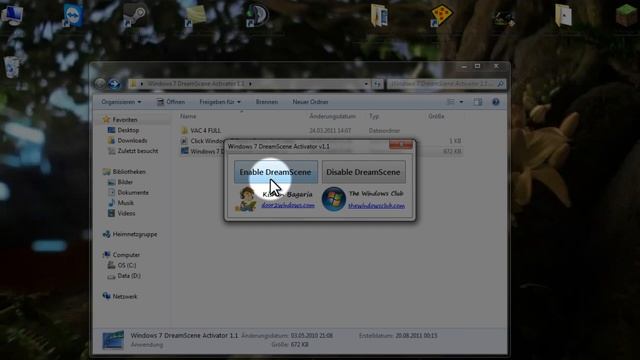Viewport: 640px width, 360px height.
Task: Click the Explorer forward navigation arrow
Action: pos(114,84)
